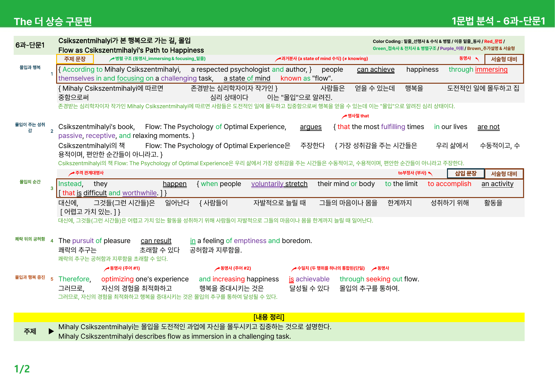Click the underlined verb 'happen'

[x=175, y=184]
